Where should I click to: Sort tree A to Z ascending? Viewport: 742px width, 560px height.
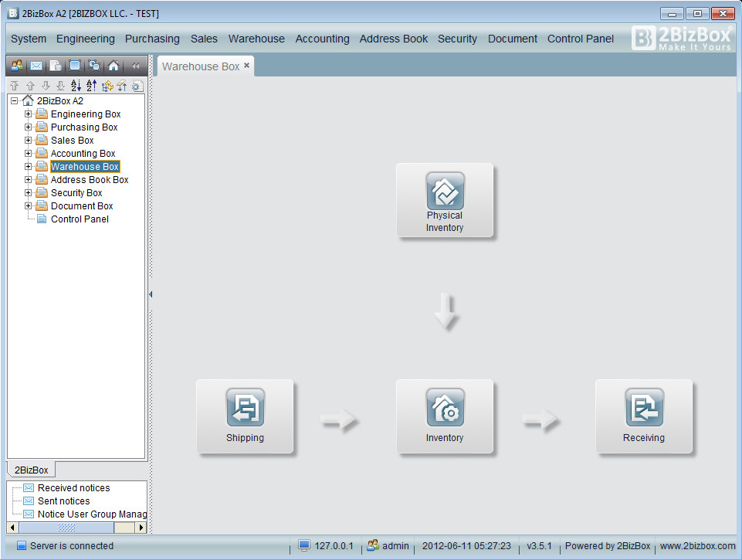[76, 85]
